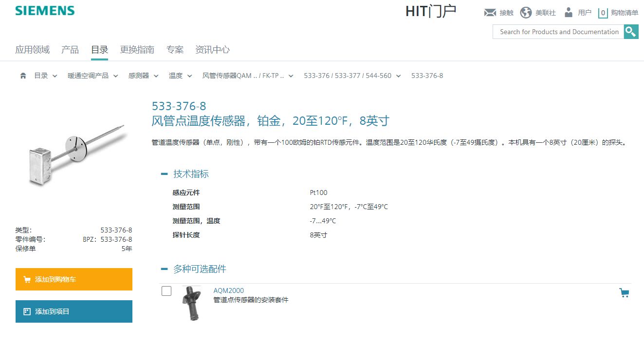Click the user profile icon
The image size is (644, 348).
click(569, 13)
